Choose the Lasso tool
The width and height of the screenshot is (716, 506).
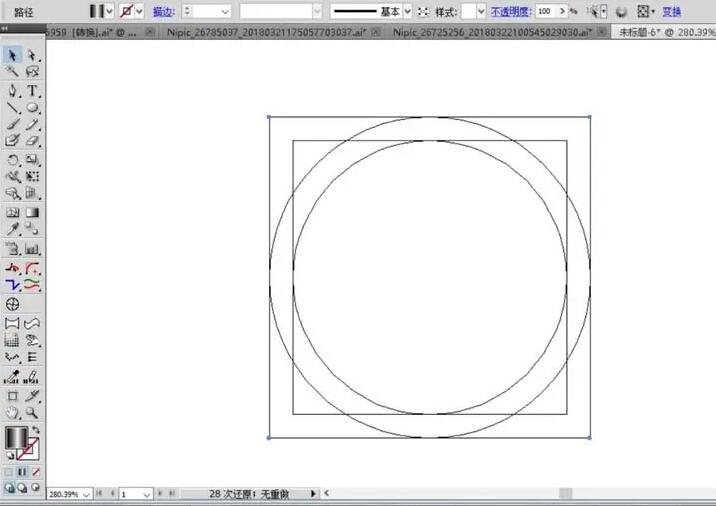pos(32,72)
